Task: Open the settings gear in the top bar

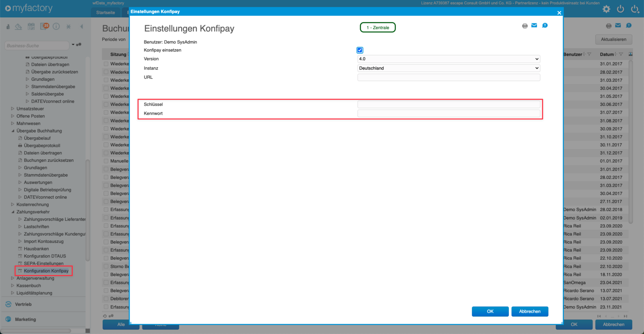Action: tap(606, 9)
